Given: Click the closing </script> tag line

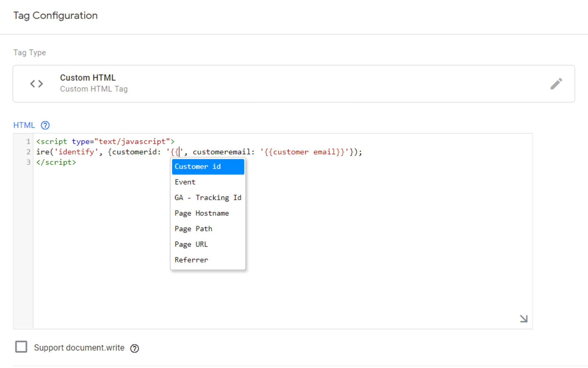Looking at the screenshot, I should (56, 162).
